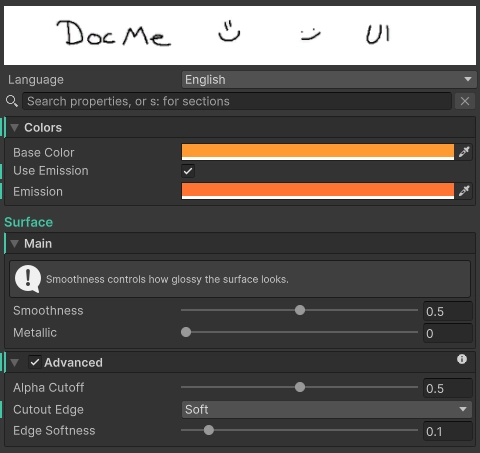Click the Cutout Edge label

pyautogui.click(x=48, y=410)
